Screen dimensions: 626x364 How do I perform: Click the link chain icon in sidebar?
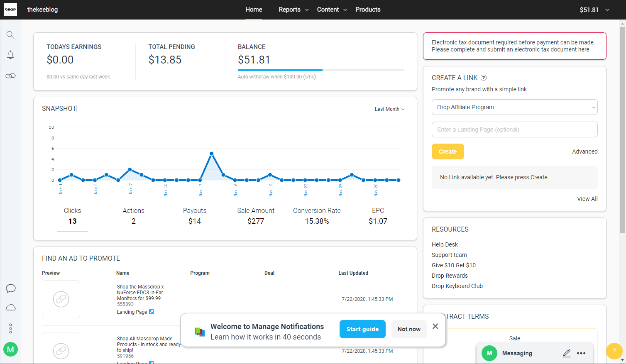(x=10, y=76)
